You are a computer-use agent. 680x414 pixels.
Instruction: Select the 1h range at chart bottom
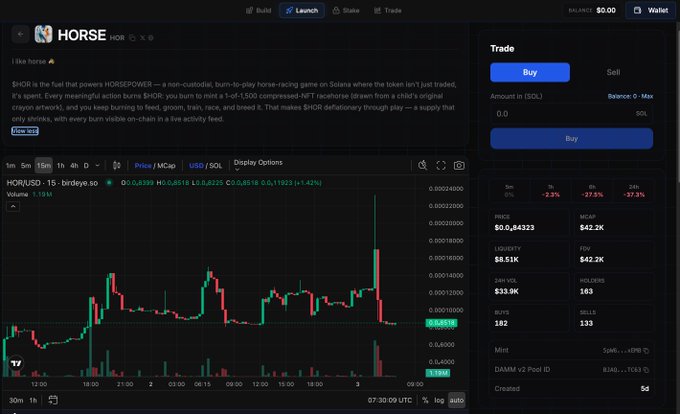[x=33, y=400]
